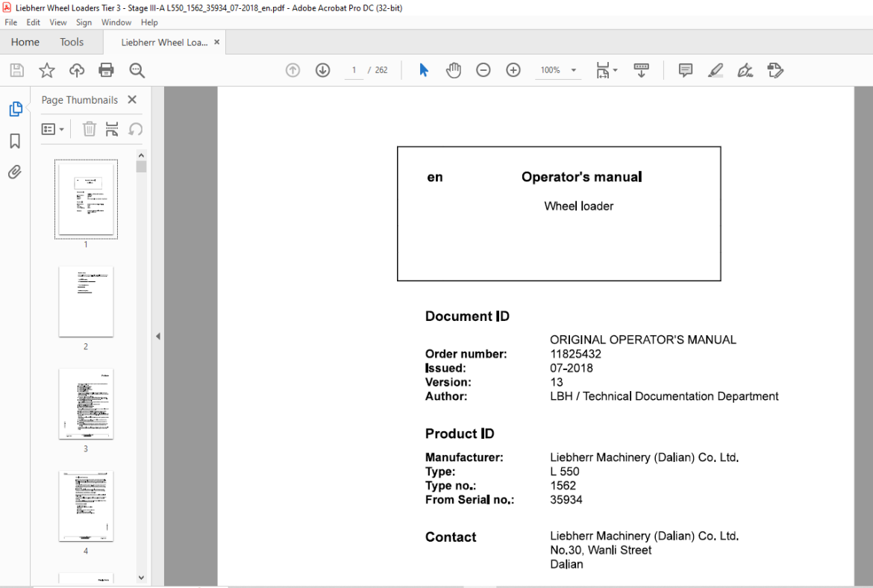
Task: Toggle the Page Thumbnails panel icon
Action: coord(16,109)
